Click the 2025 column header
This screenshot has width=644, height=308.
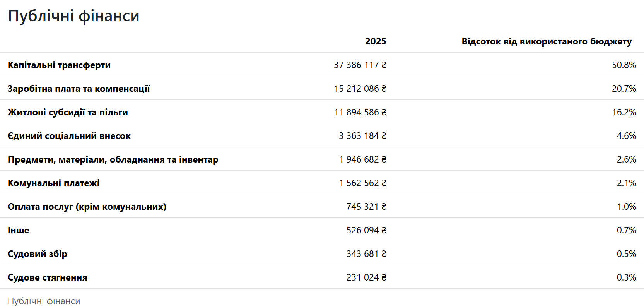tap(375, 41)
